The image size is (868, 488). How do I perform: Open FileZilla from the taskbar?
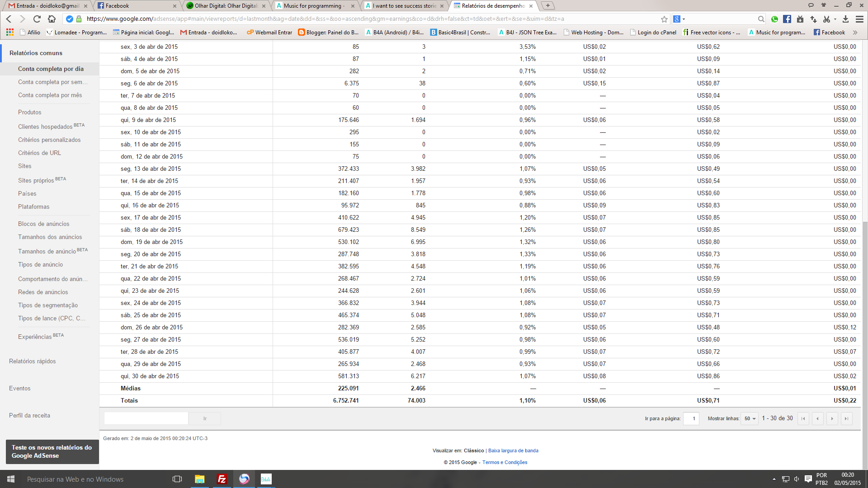click(x=222, y=479)
